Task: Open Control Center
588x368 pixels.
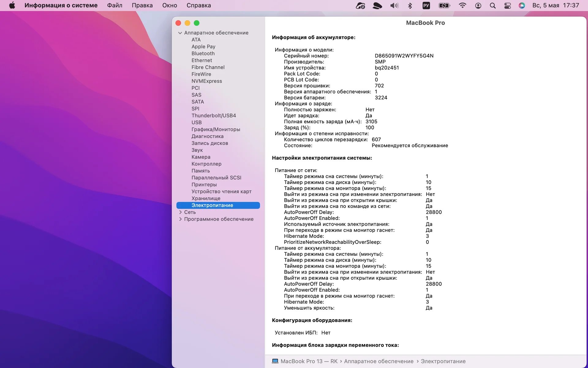Action: coord(507,6)
